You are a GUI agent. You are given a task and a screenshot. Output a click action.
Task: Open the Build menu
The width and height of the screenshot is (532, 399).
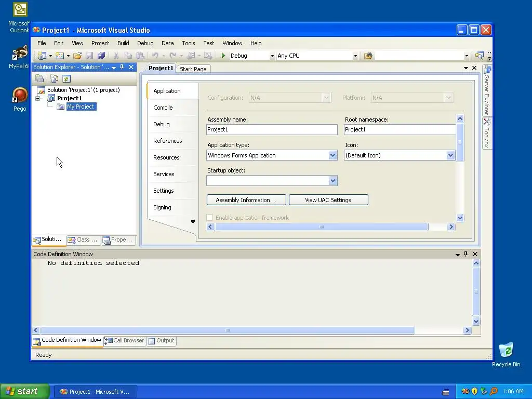[123, 43]
